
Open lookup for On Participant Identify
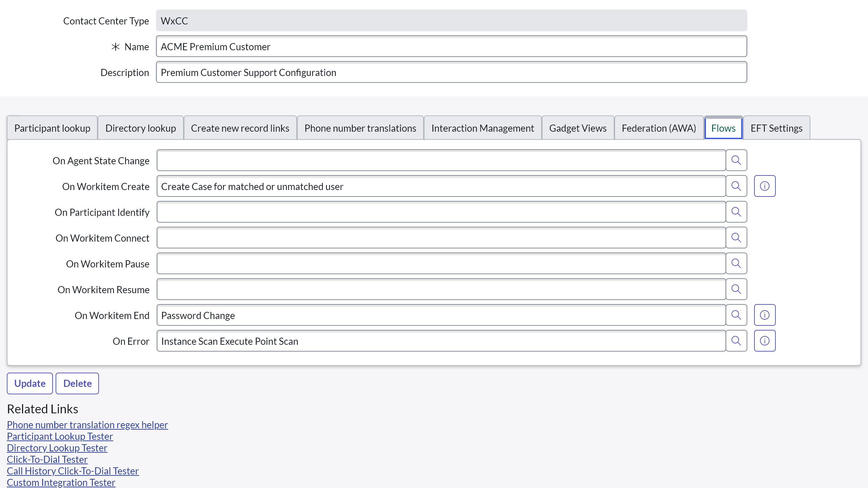(x=736, y=212)
